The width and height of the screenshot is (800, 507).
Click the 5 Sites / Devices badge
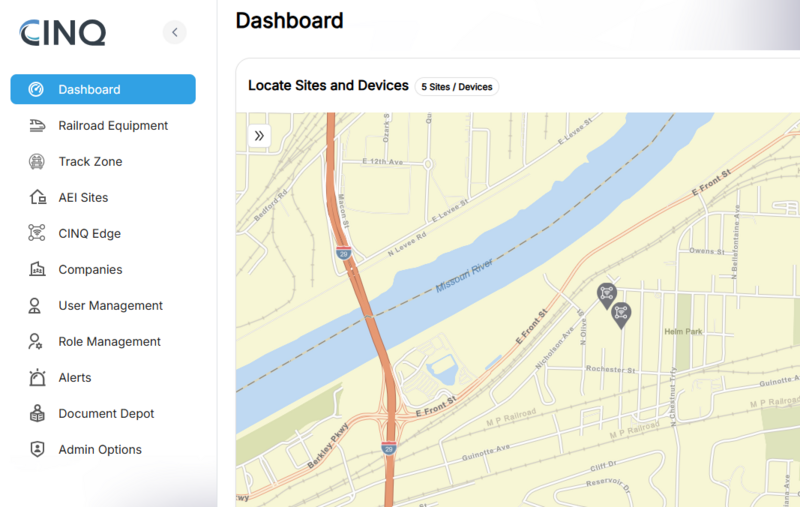[x=457, y=87]
